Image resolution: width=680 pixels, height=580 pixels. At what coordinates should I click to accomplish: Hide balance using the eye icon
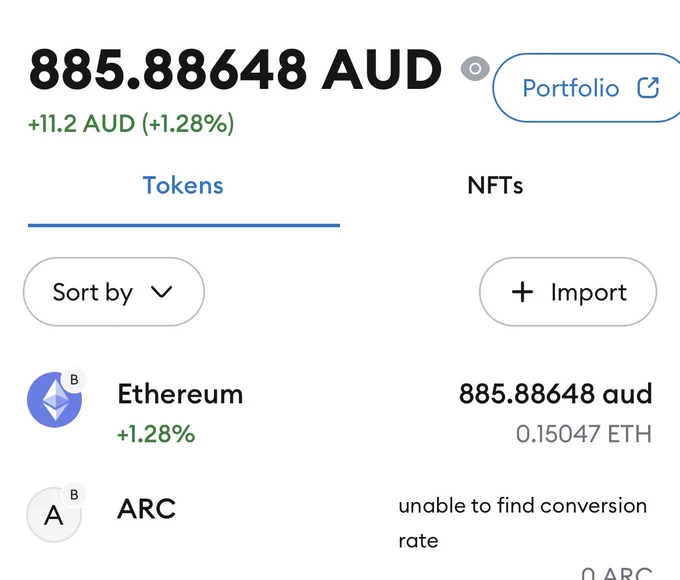[x=475, y=69]
